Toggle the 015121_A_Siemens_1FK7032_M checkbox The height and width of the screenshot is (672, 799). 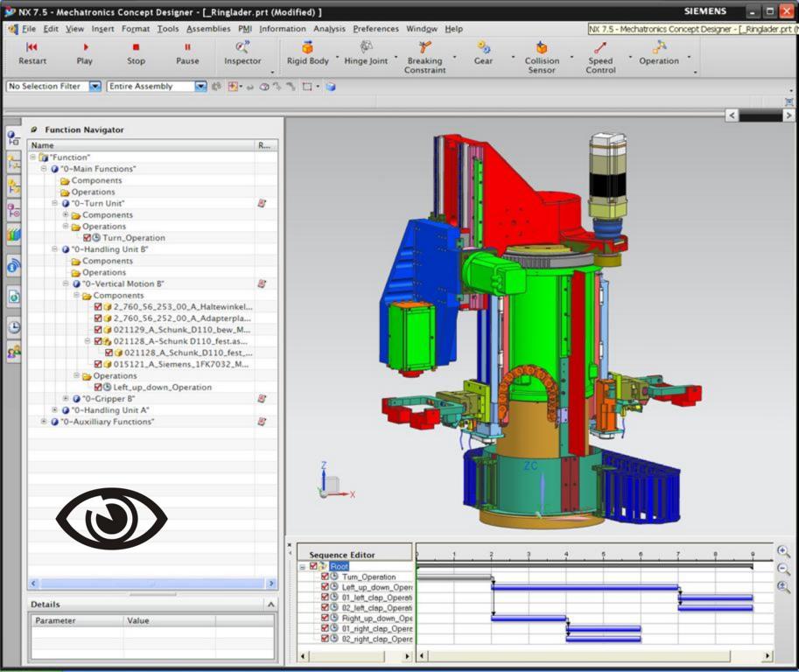point(98,364)
